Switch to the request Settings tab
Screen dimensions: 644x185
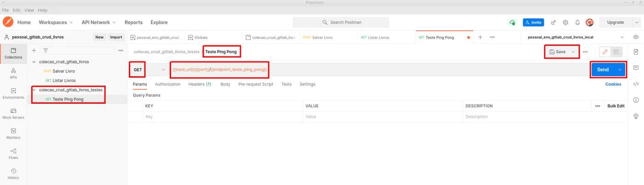pyautogui.click(x=307, y=84)
